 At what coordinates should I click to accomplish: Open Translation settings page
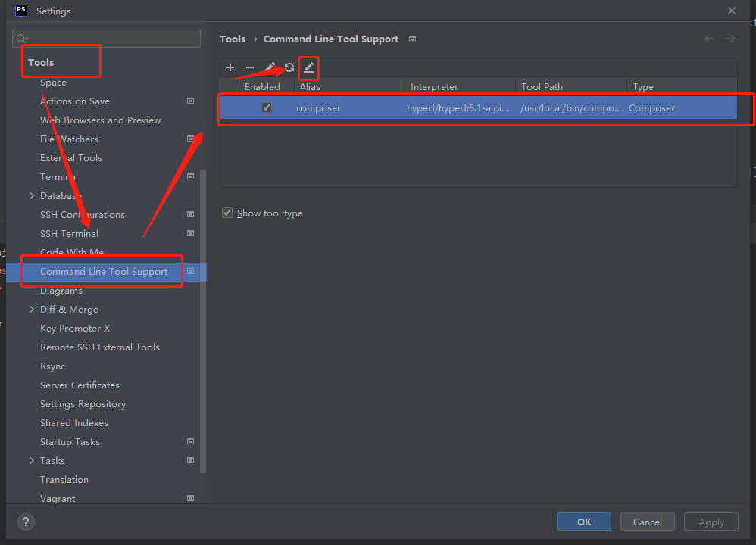pos(64,479)
